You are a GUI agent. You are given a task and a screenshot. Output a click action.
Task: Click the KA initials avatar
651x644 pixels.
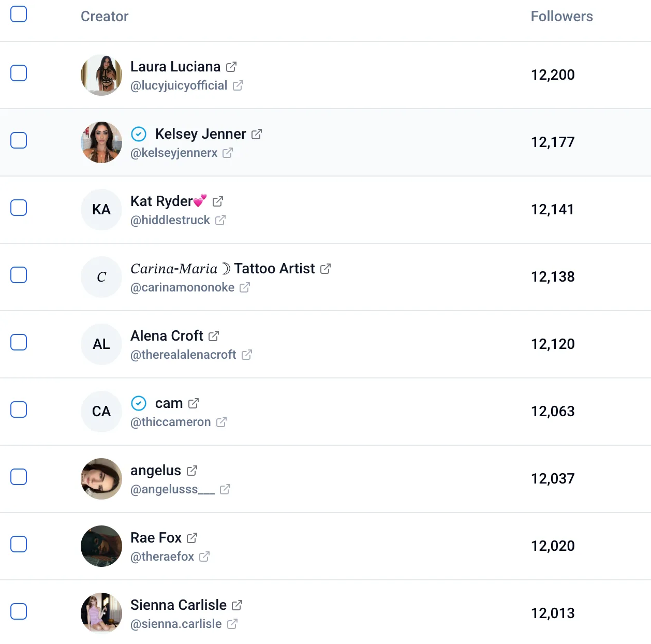click(101, 210)
